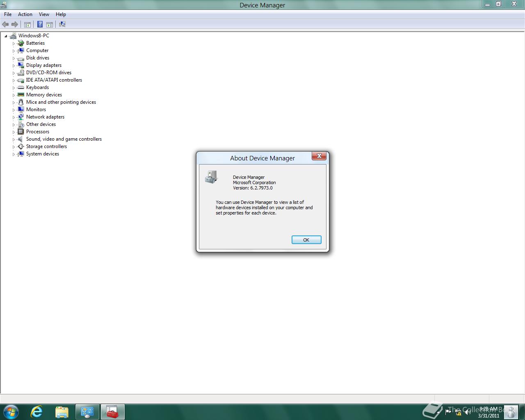Expand the Computer node
The width and height of the screenshot is (525, 420).
(14, 51)
